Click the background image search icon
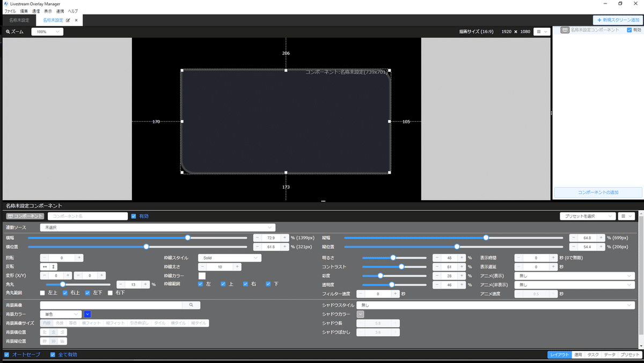This screenshot has height=363, width=644. pyautogui.click(x=192, y=305)
